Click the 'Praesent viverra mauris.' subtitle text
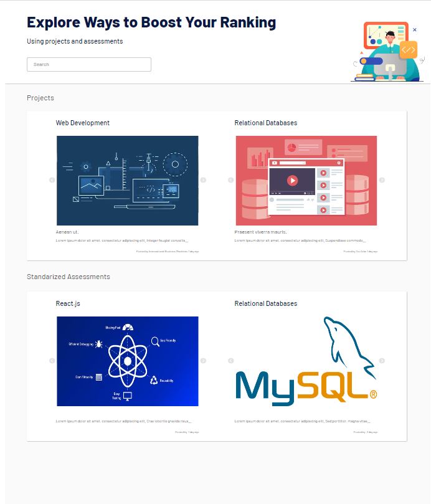Image resolution: width=431 pixels, height=504 pixels. click(x=261, y=232)
